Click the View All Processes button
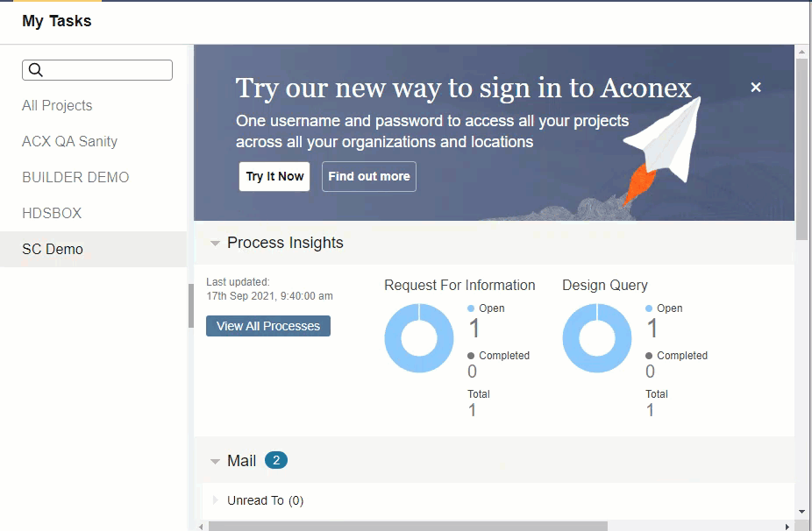Viewport: 812px width, 531px height. 267,326
